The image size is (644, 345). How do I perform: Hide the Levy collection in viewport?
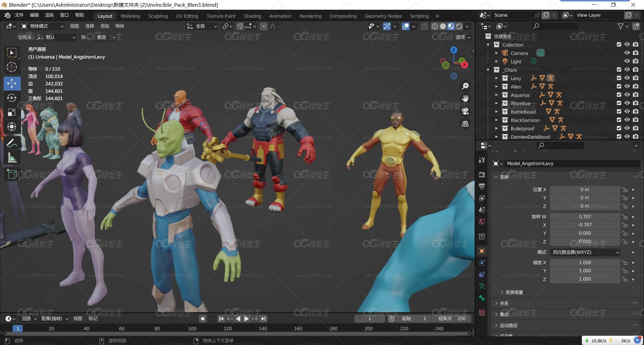tap(627, 78)
